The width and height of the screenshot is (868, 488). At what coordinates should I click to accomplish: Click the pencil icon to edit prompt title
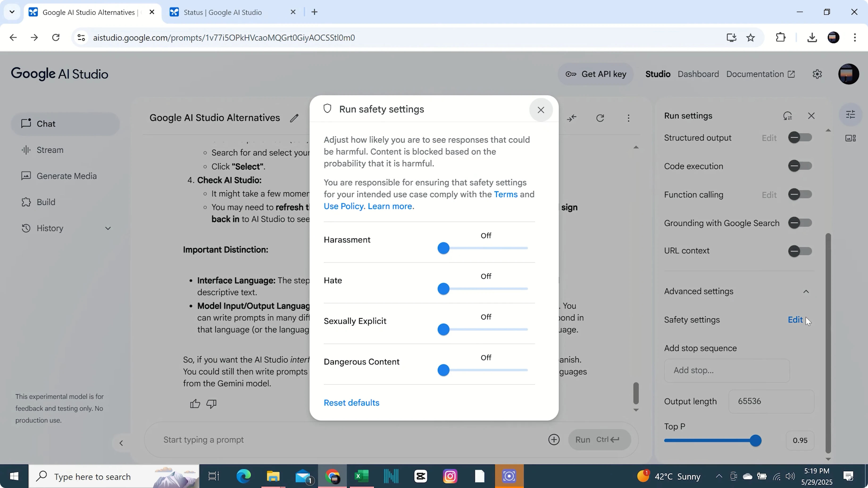coord(294,118)
